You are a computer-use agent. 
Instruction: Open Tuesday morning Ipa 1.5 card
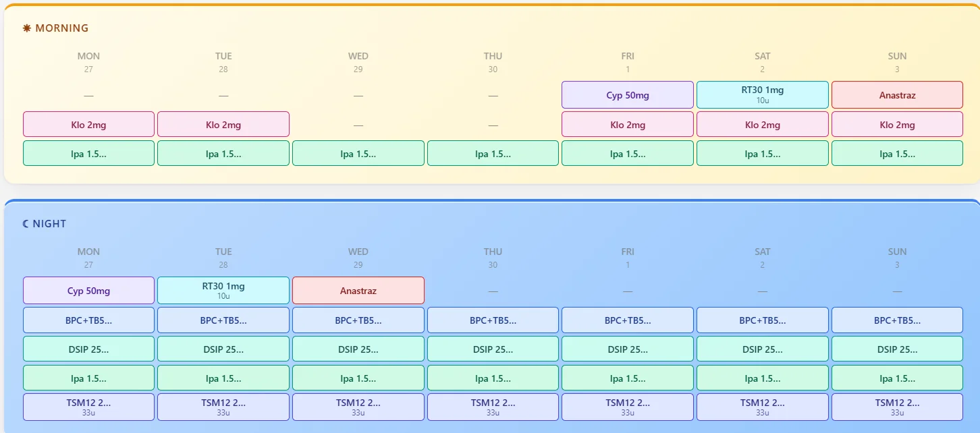point(223,153)
